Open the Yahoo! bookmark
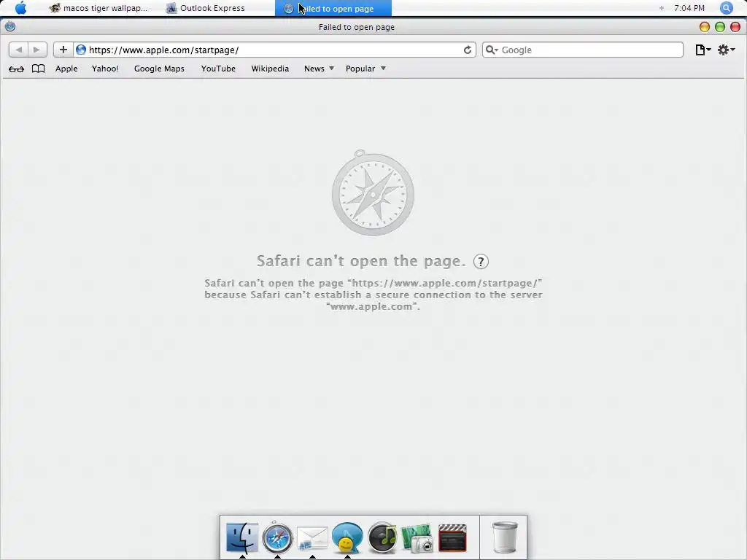The height and width of the screenshot is (560, 747). (x=105, y=69)
